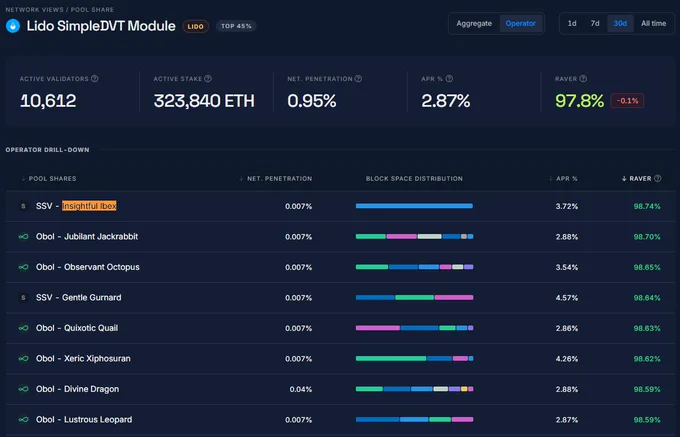Screen dimensions: 680x437
Task: Open RAVER help icon in stats panel
Action: coord(583,78)
